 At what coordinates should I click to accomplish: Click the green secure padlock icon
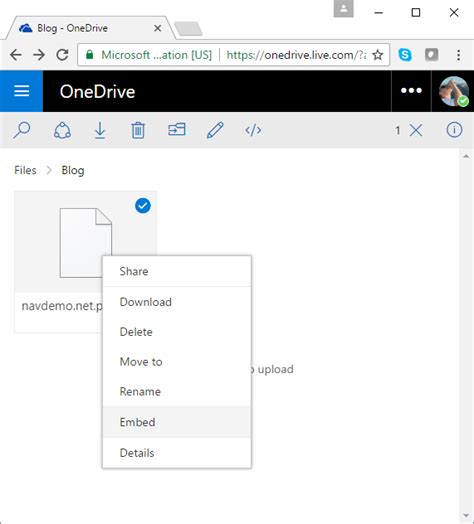(x=90, y=54)
